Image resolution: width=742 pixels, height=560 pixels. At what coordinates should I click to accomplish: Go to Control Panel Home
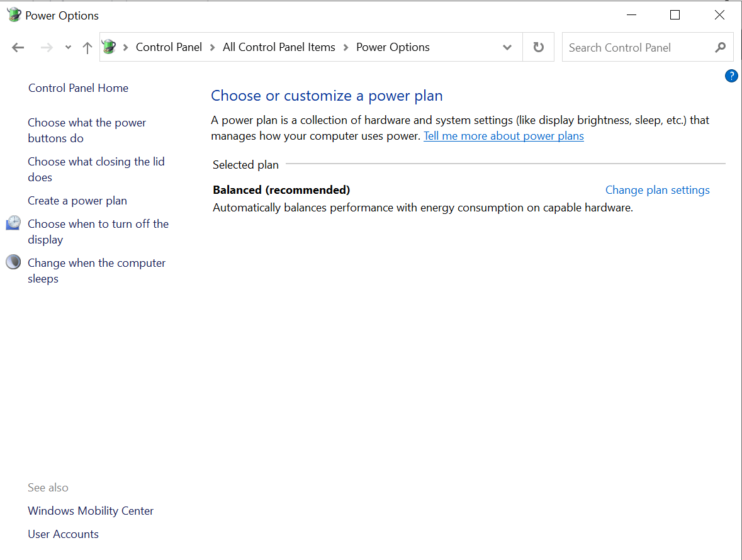[78, 88]
